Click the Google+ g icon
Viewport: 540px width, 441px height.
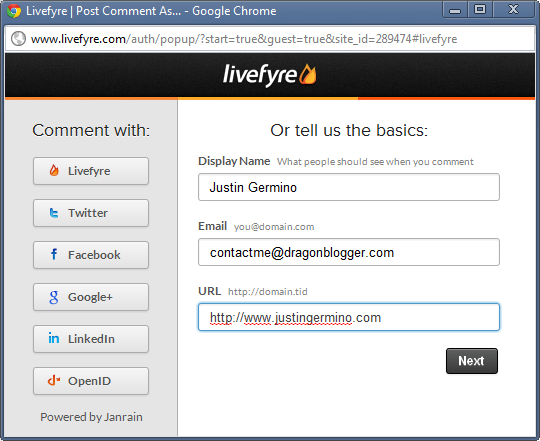point(54,297)
